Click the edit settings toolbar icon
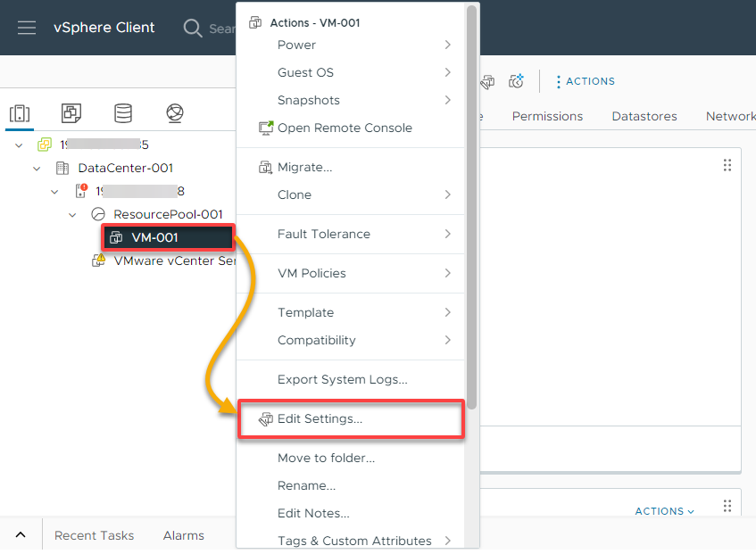Viewport: 756px width, 554px height. (x=487, y=81)
